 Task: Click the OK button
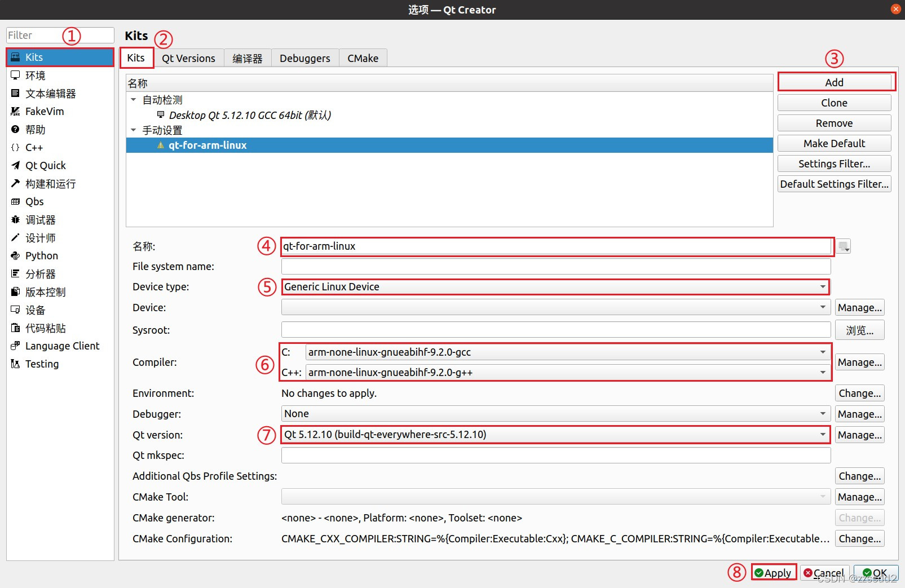876,573
